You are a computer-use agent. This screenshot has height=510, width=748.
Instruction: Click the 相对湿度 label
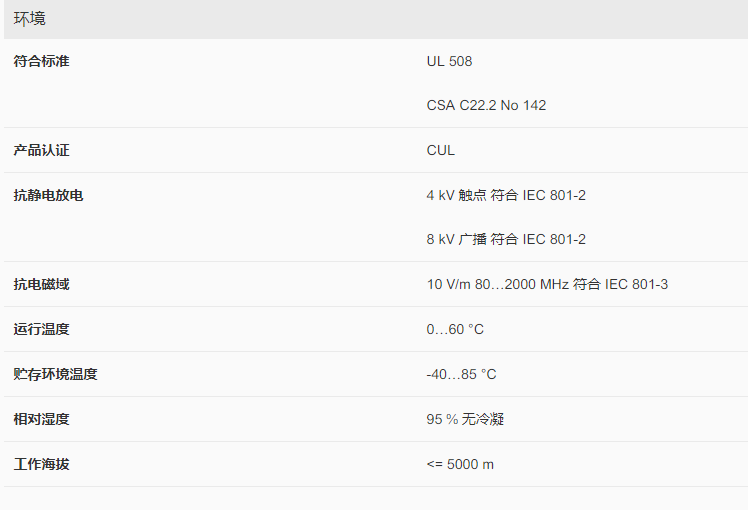point(41,419)
